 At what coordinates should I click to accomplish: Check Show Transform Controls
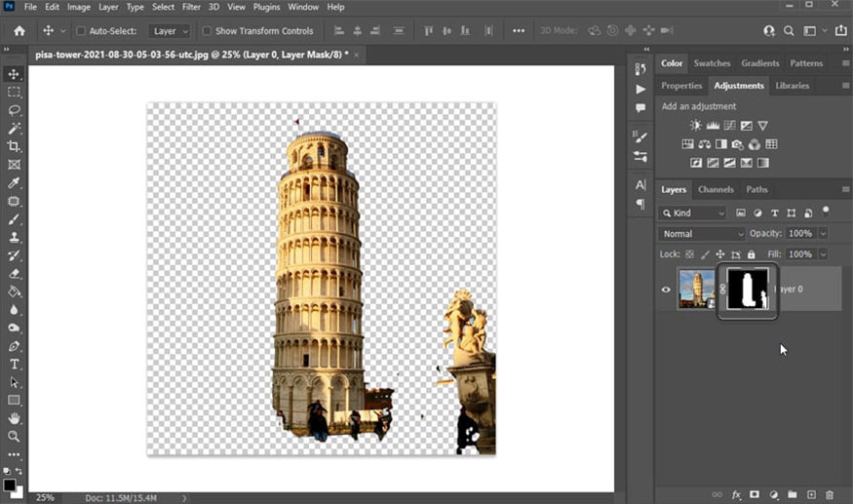click(x=207, y=31)
